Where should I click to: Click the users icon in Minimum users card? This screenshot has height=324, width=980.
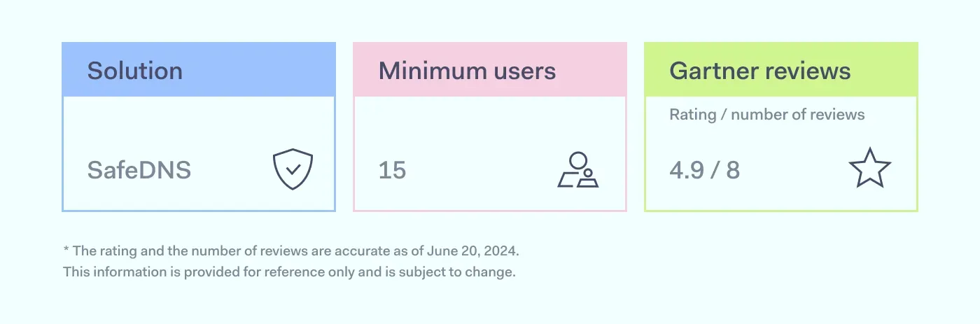tap(578, 170)
